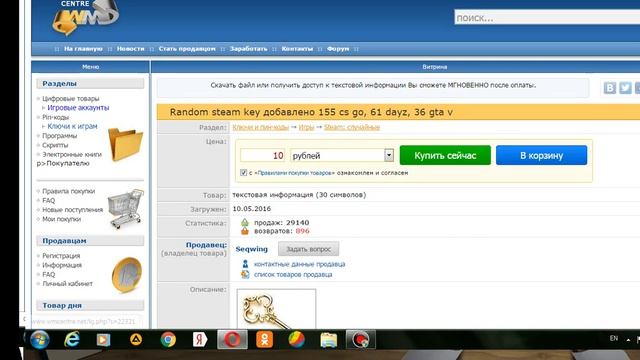Open the WM Centre logo home link
The width and height of the screenshot is (640, 360).
(86, 17)
